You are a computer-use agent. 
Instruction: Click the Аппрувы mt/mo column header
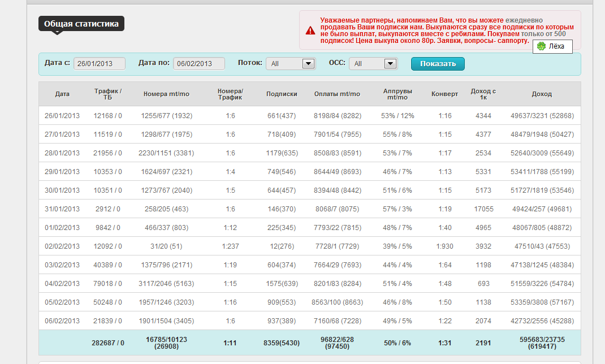pos(397,94)
